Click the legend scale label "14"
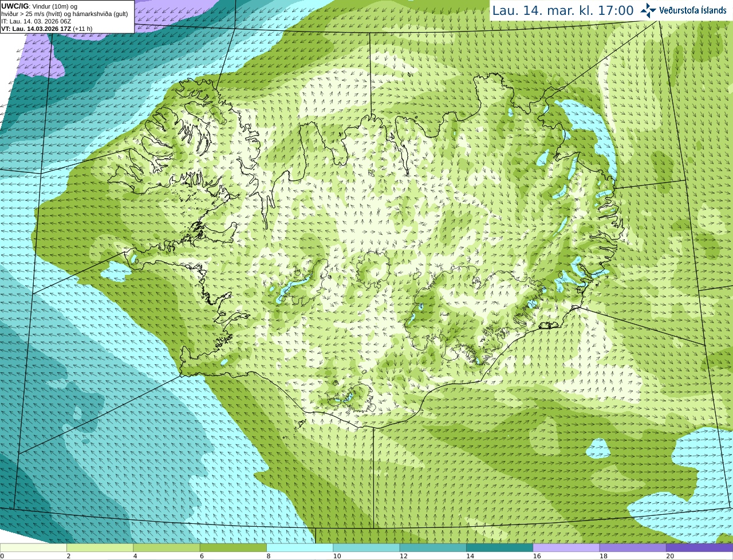The image size is (733, 560). [470, 556]
